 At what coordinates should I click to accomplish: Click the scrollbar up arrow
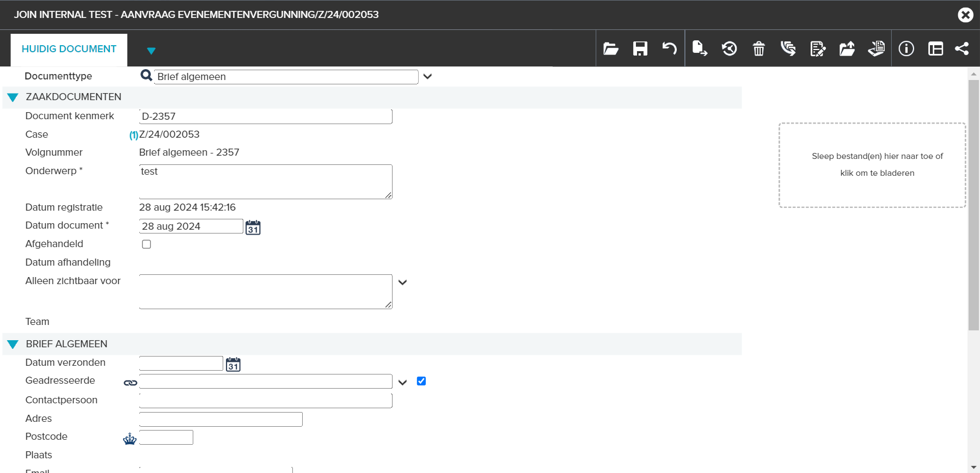click(973, 73)
